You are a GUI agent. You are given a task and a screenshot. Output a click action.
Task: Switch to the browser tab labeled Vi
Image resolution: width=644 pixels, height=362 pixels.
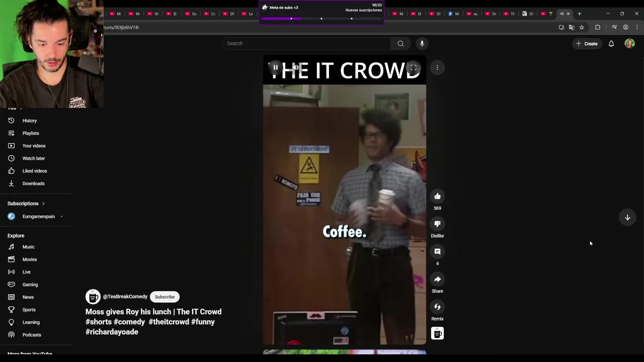[153, 14]
